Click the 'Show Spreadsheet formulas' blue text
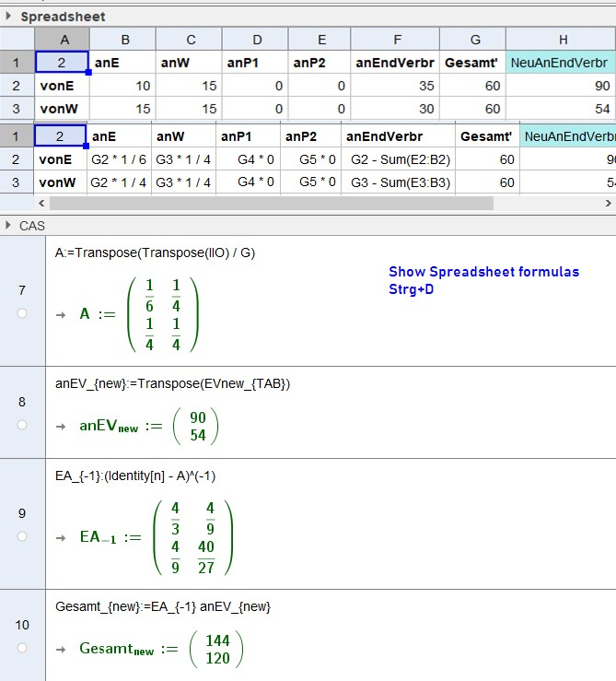This screenshot has height=681, width=616. coord(484,272)
